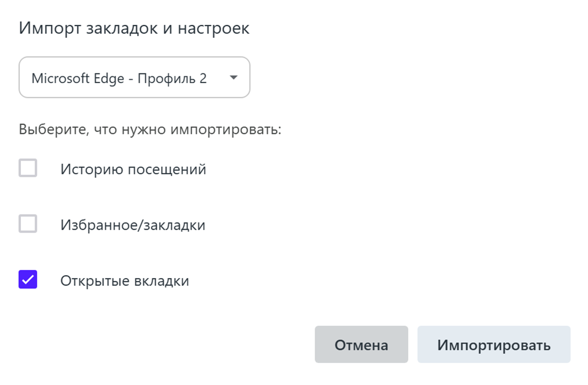Image resolution: width=588 pixels, height=385 pixels.
Task: Cancel the bookmark import dialog
Action: coord(361,344)
